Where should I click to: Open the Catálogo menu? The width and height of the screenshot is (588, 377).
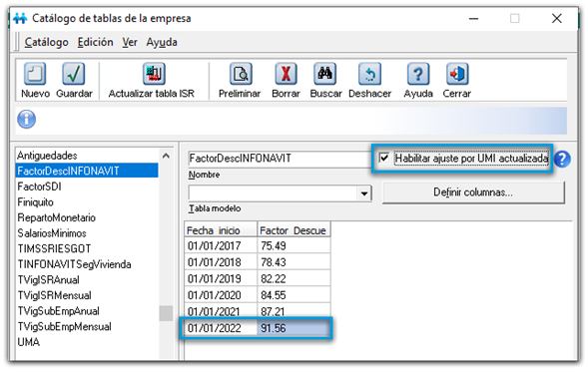pyautogui.click(x=46, y=42)
